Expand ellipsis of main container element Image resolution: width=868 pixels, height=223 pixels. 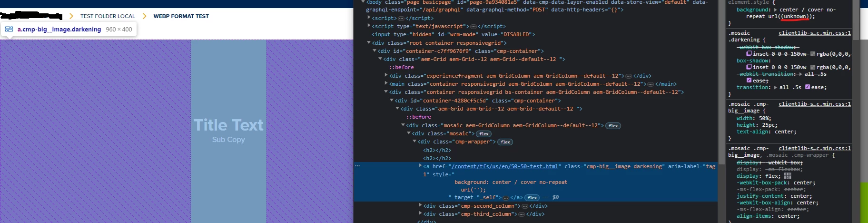[x=651, y=84]
